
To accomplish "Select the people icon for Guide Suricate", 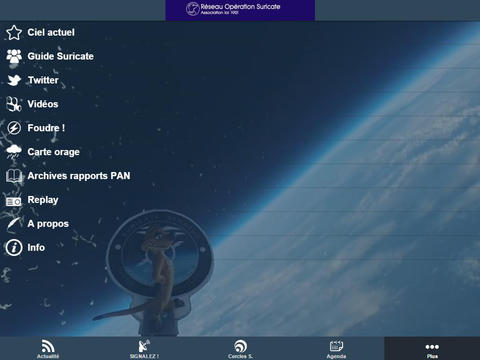I will [x=14, y=56].
